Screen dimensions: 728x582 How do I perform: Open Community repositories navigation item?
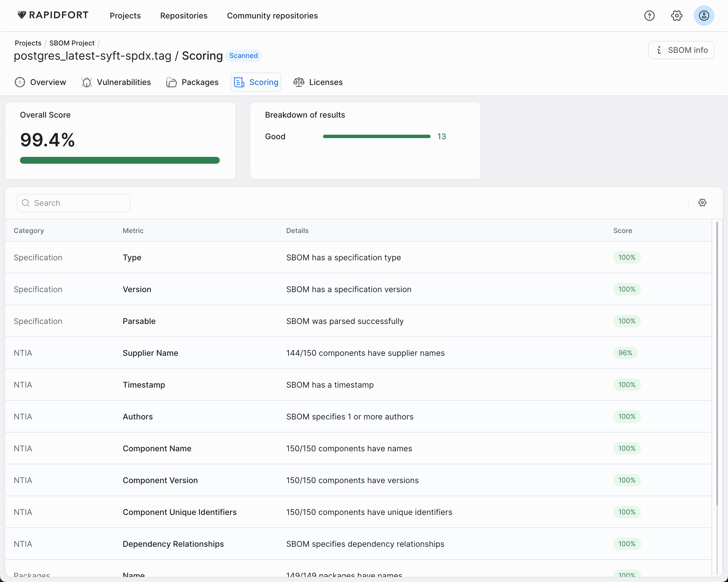coord(272,16)
